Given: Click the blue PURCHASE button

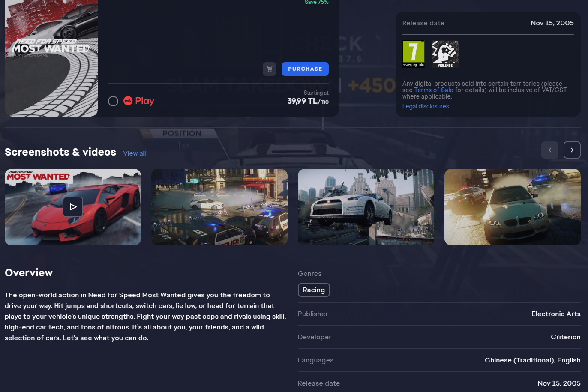Looking at the screenshot, I should 305,69.
